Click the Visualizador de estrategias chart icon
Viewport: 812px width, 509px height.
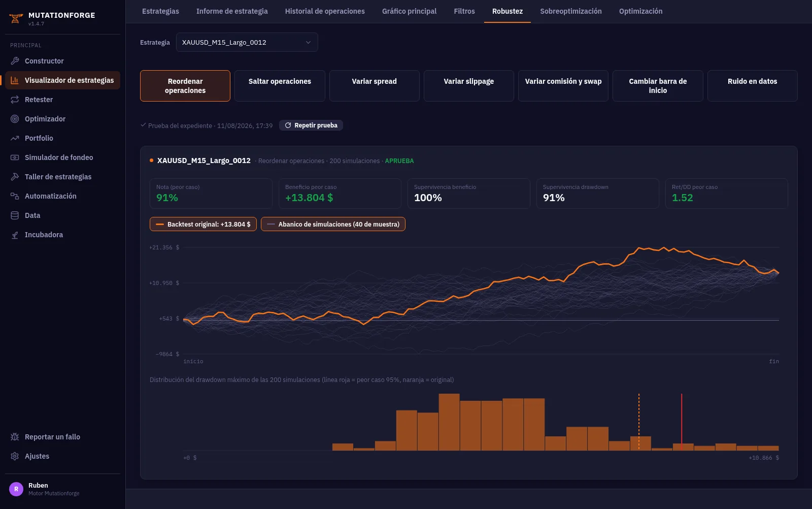pos(15,80)
